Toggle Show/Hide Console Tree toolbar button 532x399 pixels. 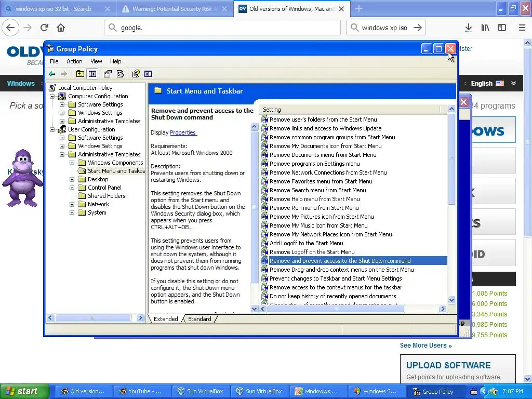[92, 74]
